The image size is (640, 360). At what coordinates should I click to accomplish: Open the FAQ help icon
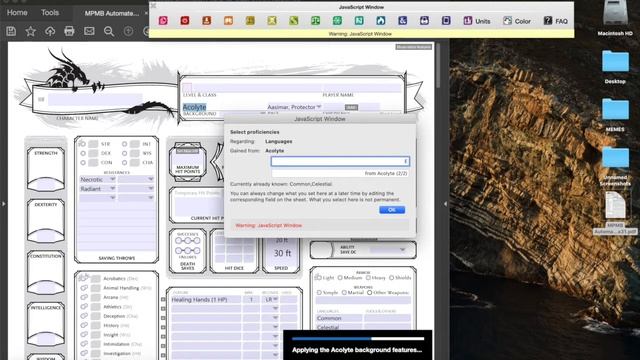click(556, 21)
